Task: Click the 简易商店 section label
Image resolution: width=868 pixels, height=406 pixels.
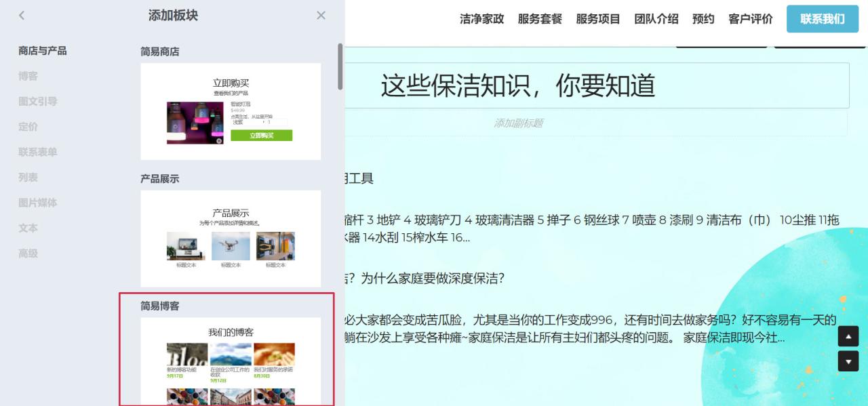Action: coord(160,52)
